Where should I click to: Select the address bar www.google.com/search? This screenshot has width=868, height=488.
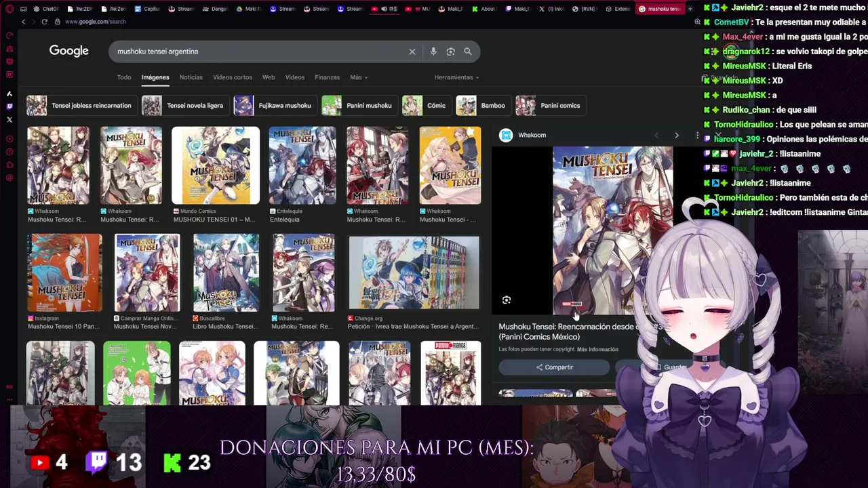96,22
